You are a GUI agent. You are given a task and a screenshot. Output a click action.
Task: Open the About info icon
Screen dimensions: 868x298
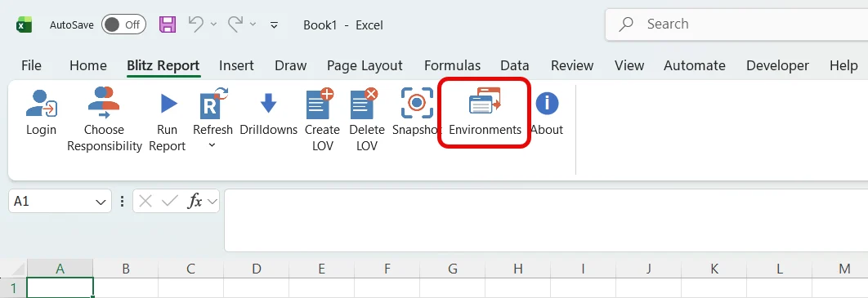[547, 104]
